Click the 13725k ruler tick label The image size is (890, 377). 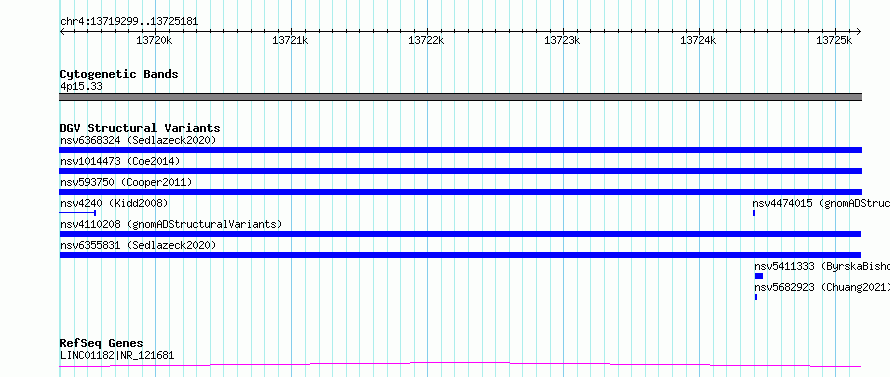point(834,40)
